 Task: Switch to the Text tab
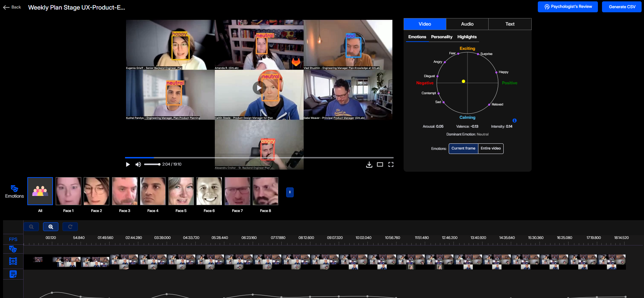click(x=510, y=24)
